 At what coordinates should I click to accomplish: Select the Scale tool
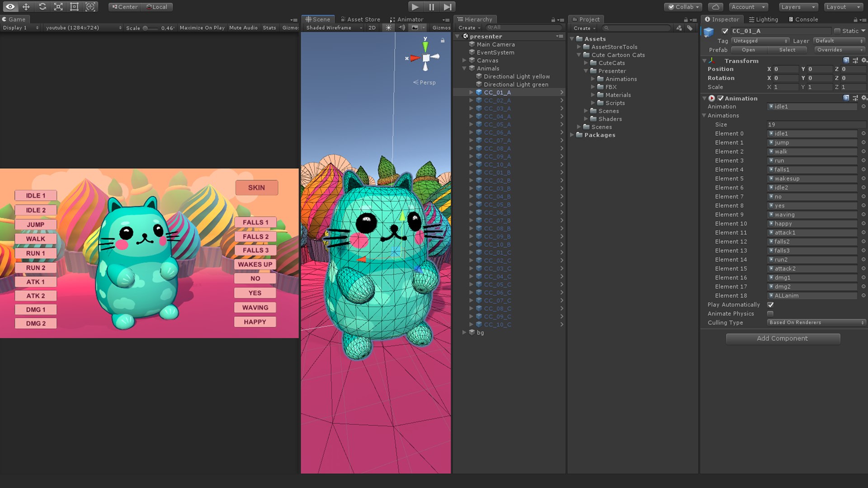click(x=58, y=7)
